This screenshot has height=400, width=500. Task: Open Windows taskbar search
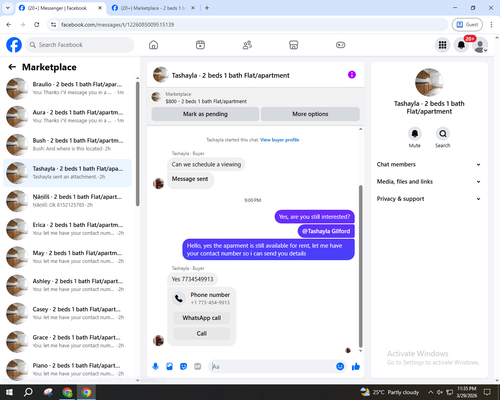28,392
